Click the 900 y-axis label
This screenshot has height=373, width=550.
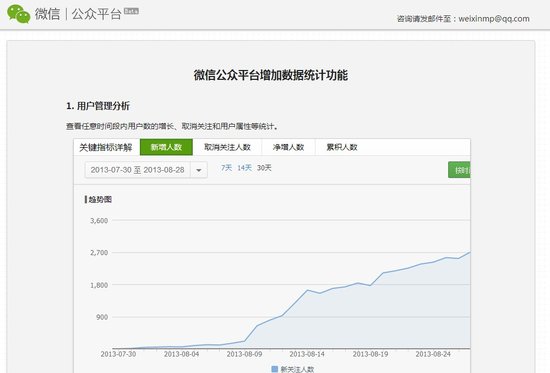pos(102,317)
